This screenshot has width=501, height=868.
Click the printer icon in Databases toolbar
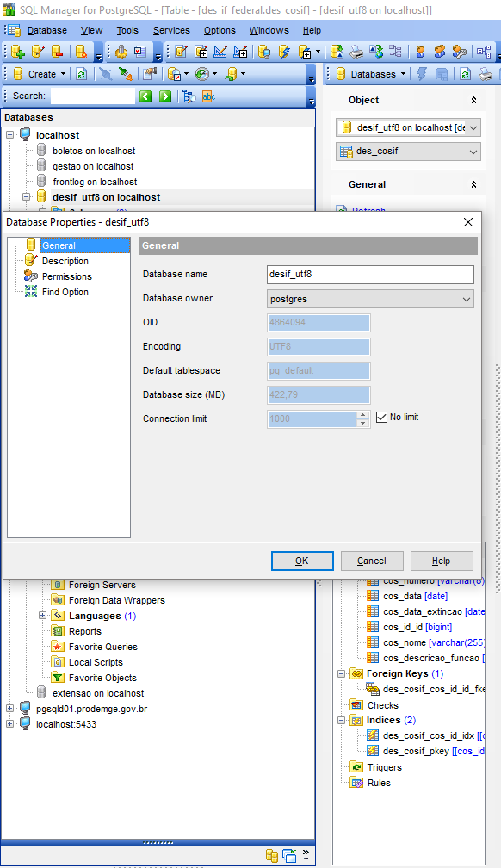[486, 74]
